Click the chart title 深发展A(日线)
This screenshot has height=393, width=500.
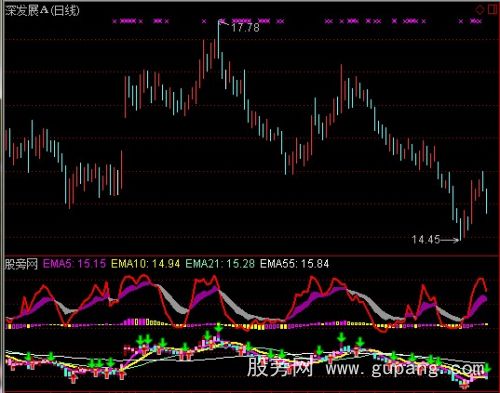point(42,10)
